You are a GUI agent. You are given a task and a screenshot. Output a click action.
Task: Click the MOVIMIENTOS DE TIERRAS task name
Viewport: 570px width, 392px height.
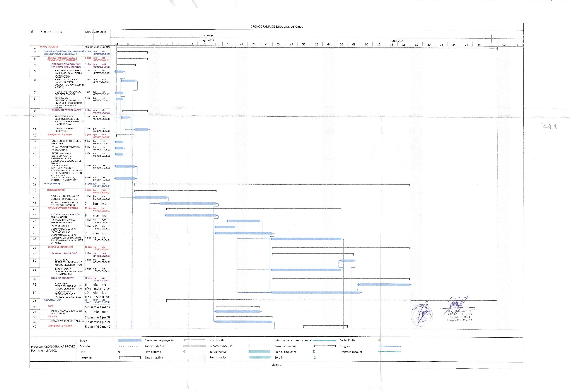pyautogui.click(x=63, y=208)
